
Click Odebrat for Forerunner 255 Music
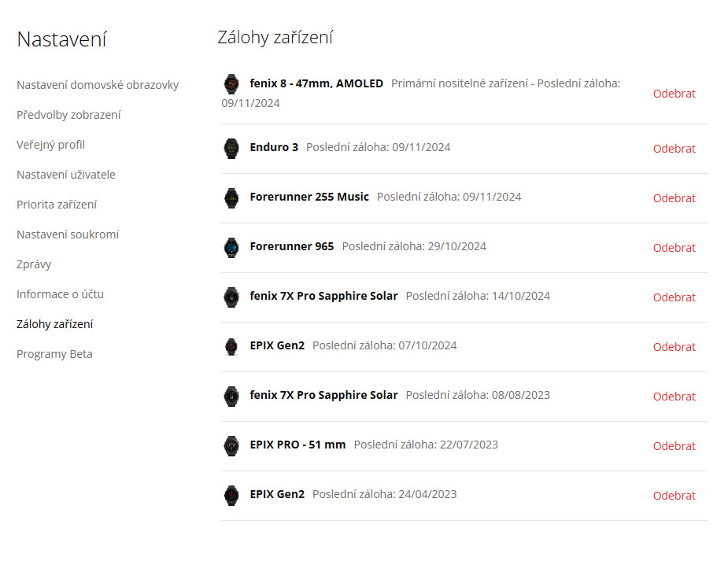tap(674, 198)
